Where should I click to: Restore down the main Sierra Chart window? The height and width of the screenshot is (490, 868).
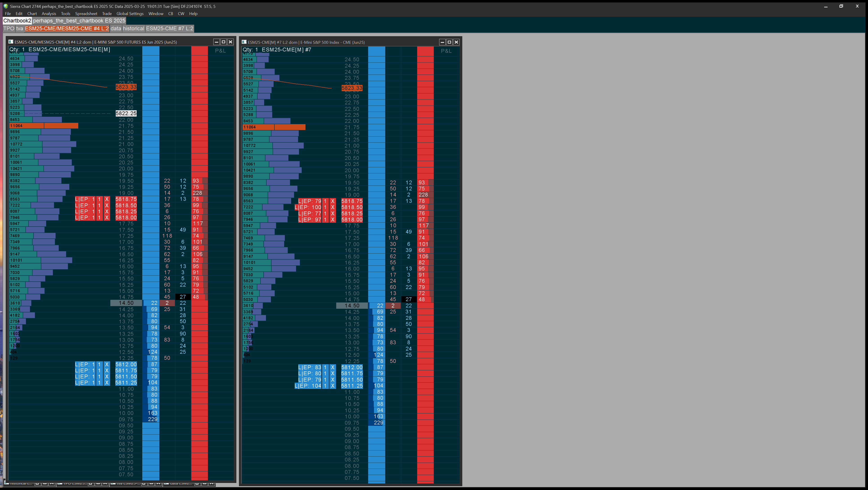click(841, 6)
